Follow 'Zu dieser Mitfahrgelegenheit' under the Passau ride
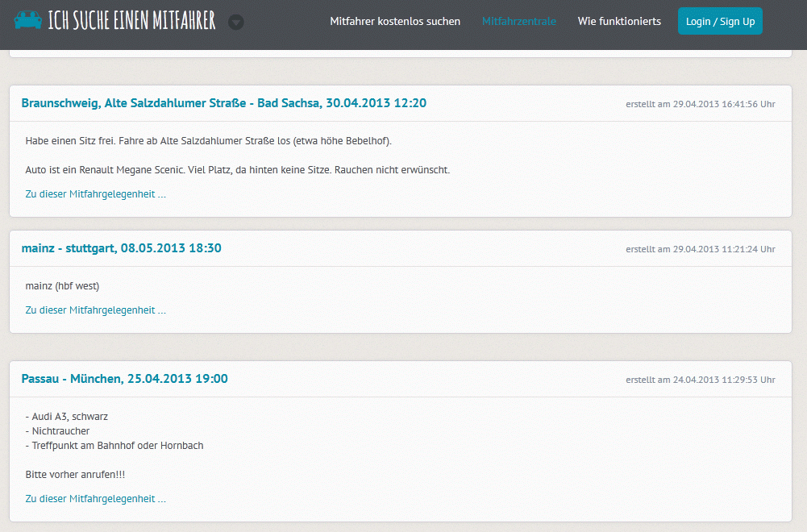The width and height of the screenshot is (807, 532). [x=95, y=499]
